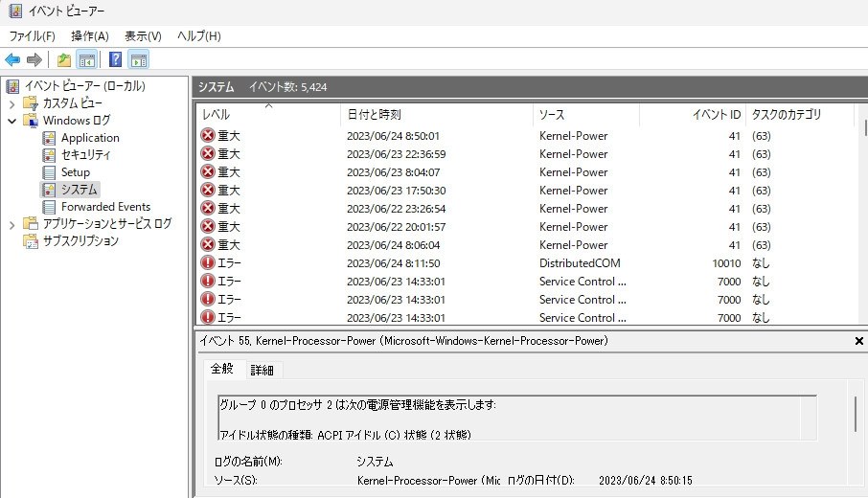This screenshot has height=498, width=868.
Task: Sort by the レベル column header
Action: coord(268,115)
